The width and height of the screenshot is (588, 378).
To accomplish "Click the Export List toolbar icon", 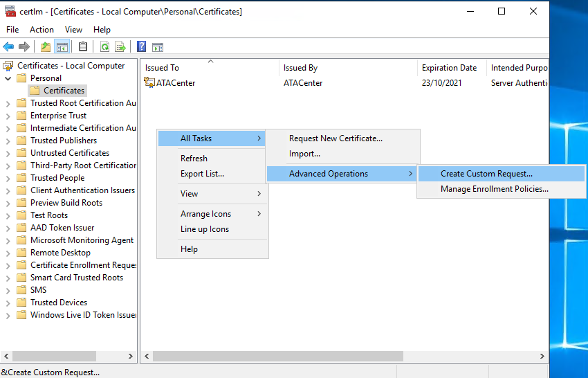I will [x=120, y=47].
